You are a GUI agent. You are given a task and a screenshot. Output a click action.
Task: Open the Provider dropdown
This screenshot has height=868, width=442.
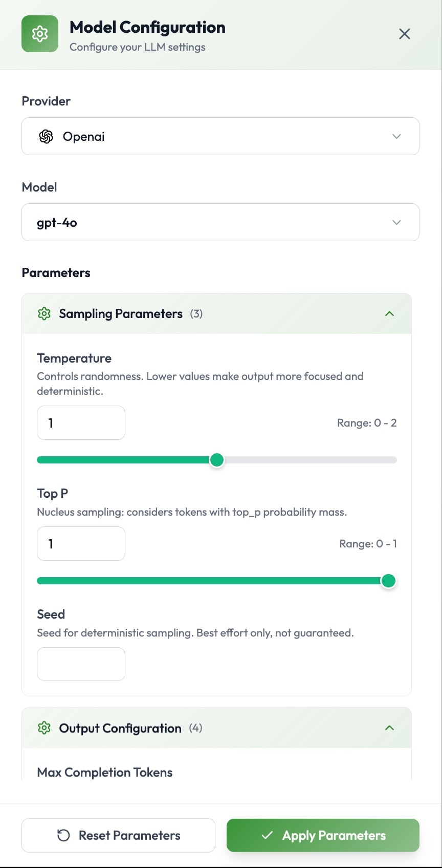point(220,137)
